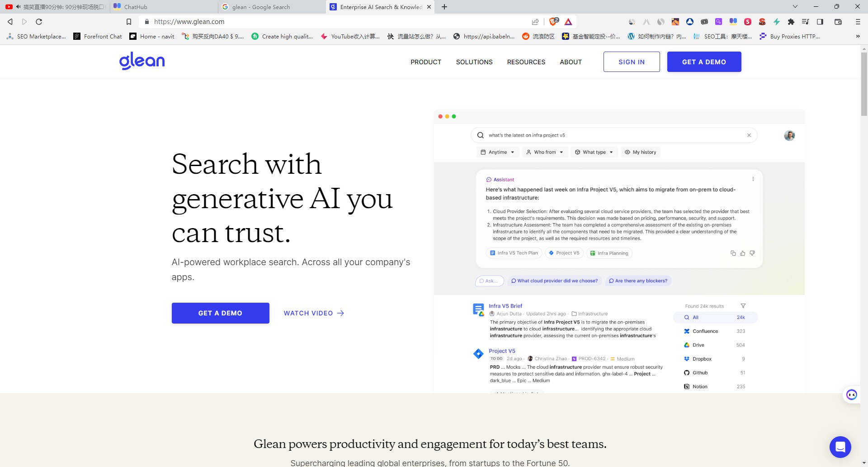
Task: Open the browser hamburger menu
Action: coord(858,22)
